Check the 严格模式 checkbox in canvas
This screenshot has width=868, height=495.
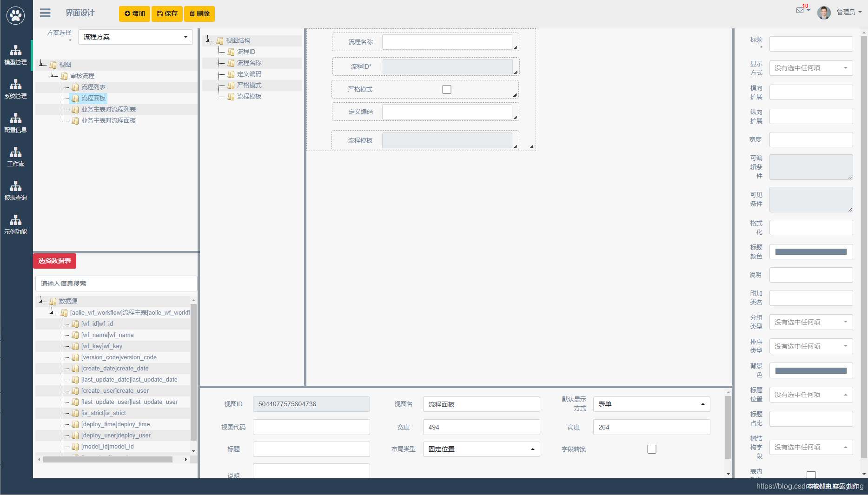(x=447, y=89)
